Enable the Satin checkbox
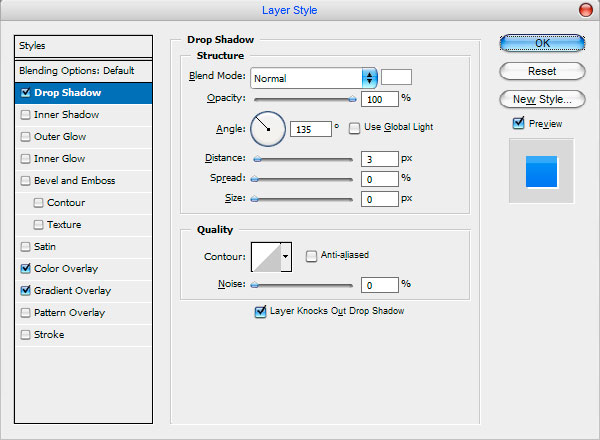Image resolution: width=600 pixels, height=440 pixels. pos(25,247)
